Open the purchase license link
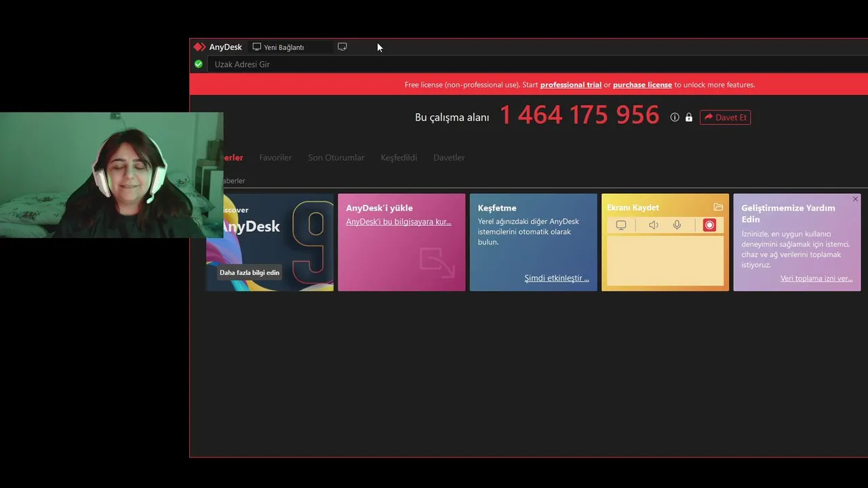The width and height of the screenshot is (868, 488). pos(642,85)
